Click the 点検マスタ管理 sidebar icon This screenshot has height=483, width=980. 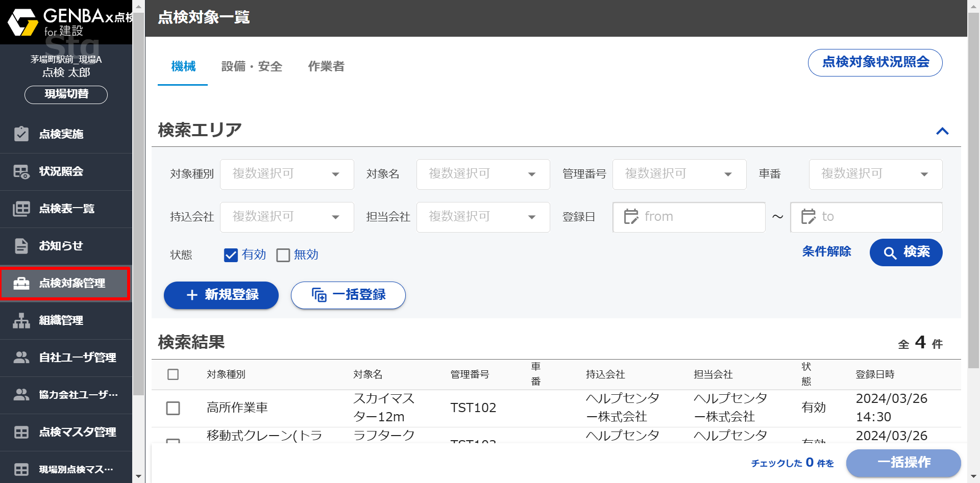21,432
